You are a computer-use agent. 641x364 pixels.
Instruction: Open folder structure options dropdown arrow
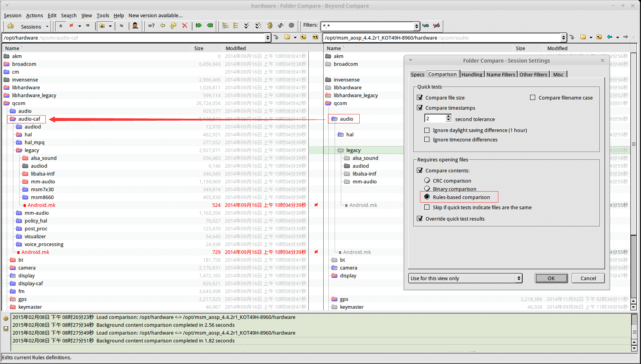tap(110, 26)
